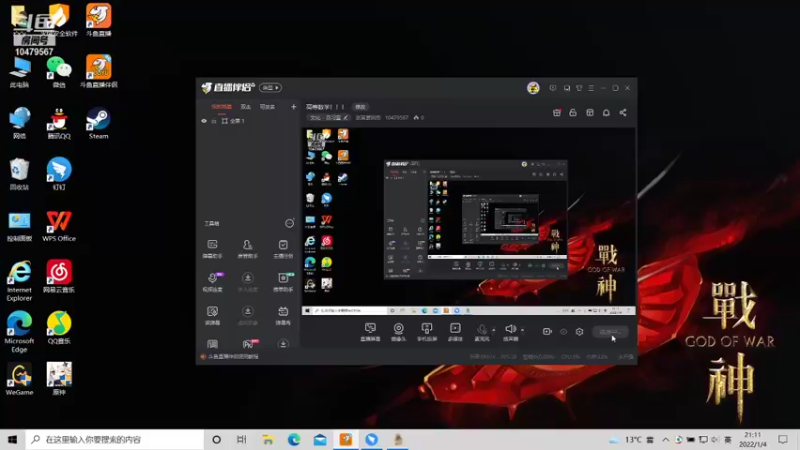This screenshot has height=450, width=800.
Task: Open the Recycle Bin desktop icon
Action: point(19,174)
